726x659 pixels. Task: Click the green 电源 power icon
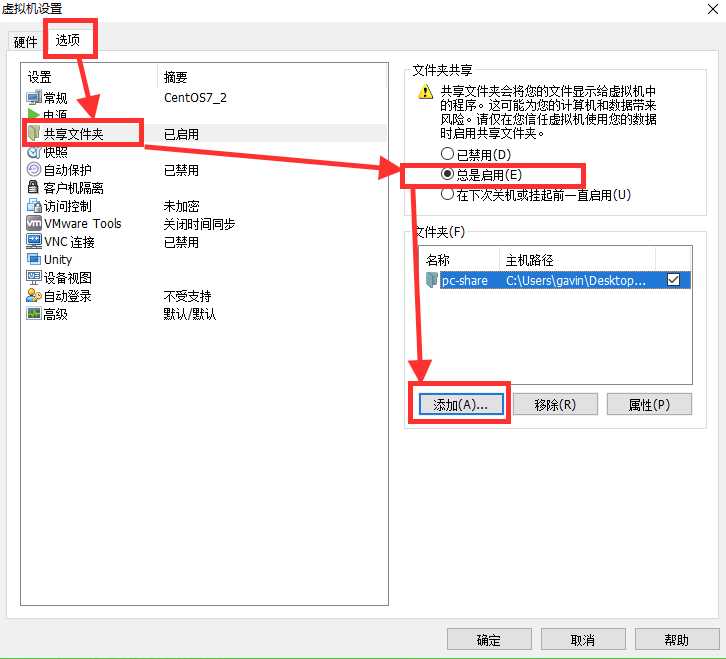33,113
